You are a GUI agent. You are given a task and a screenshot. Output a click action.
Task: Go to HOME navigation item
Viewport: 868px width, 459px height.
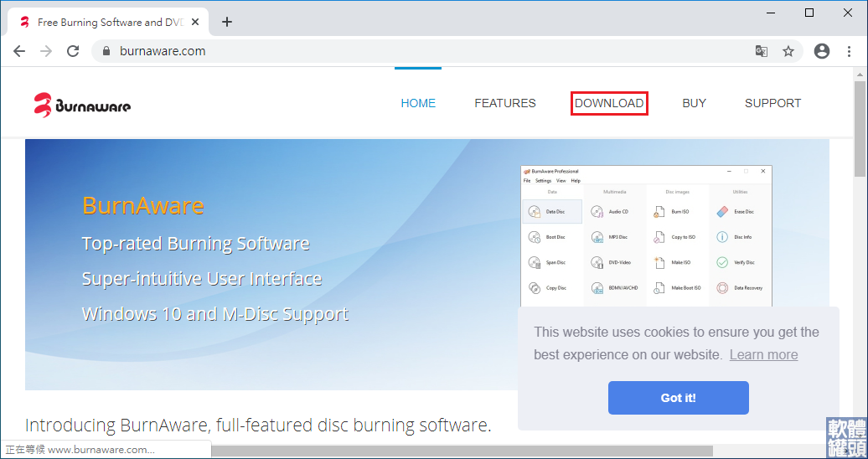[418, 104]
